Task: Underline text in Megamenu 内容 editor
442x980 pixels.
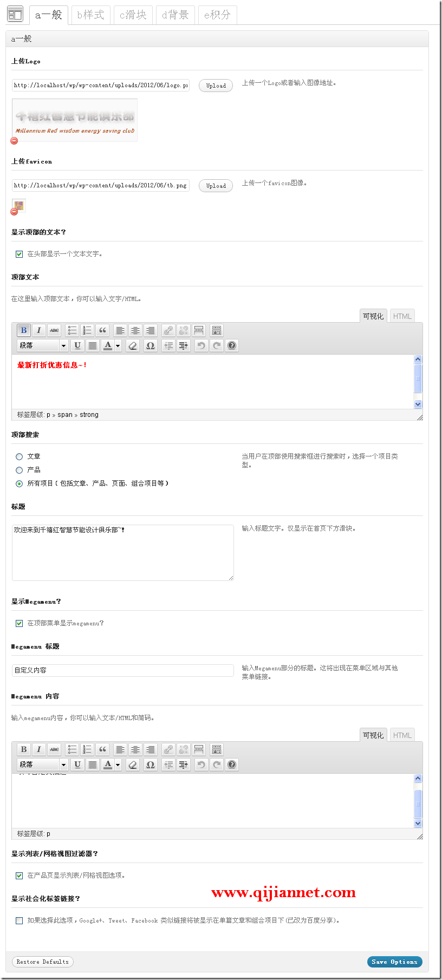Action: click(77, 765)
